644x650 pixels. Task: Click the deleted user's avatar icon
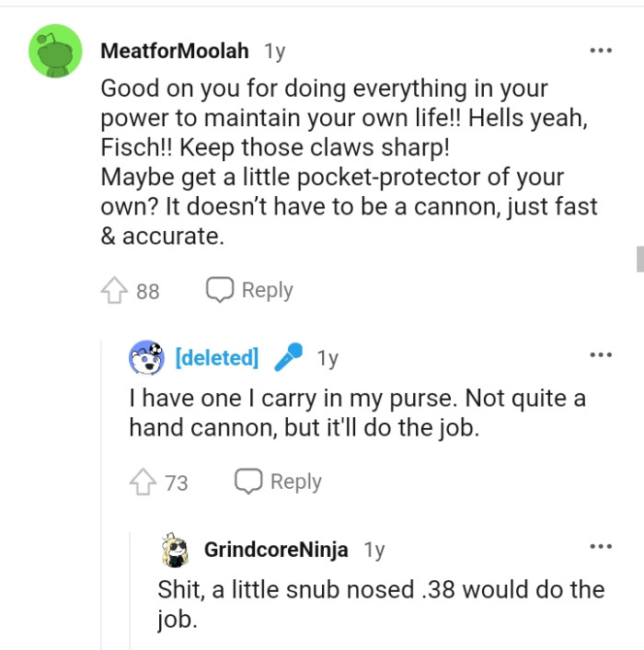coord(146,357)
